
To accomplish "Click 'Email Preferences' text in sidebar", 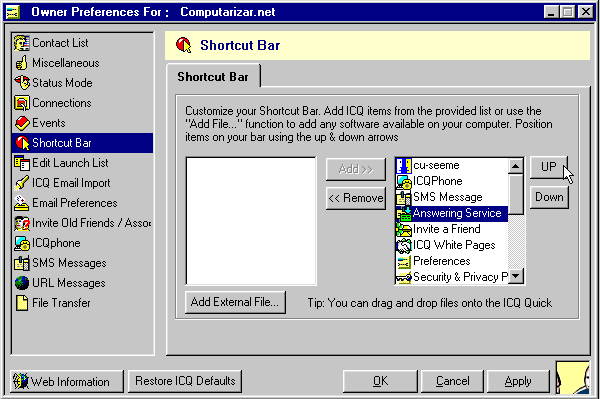I will 75,203.
